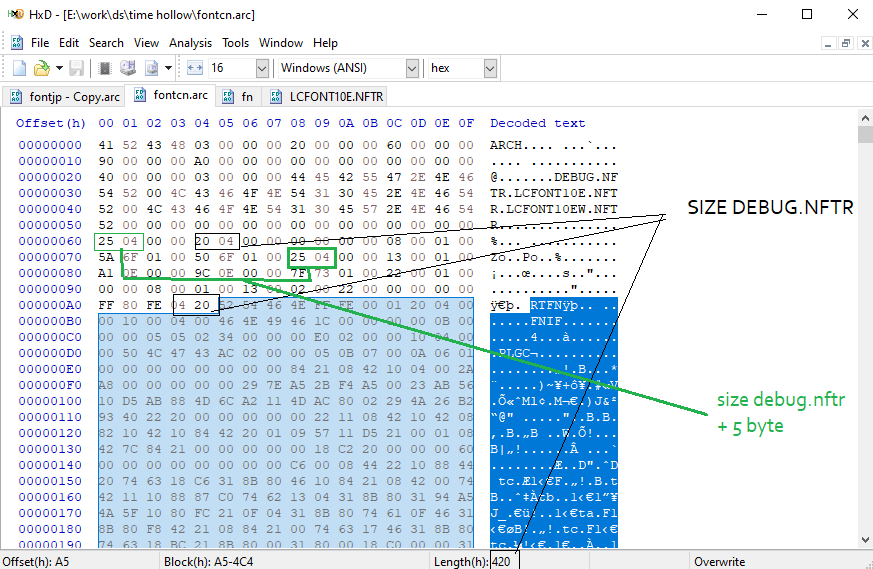Open the bytes per row dropdown arrow
Screen dimensions: 873x569
pos(262,68)
